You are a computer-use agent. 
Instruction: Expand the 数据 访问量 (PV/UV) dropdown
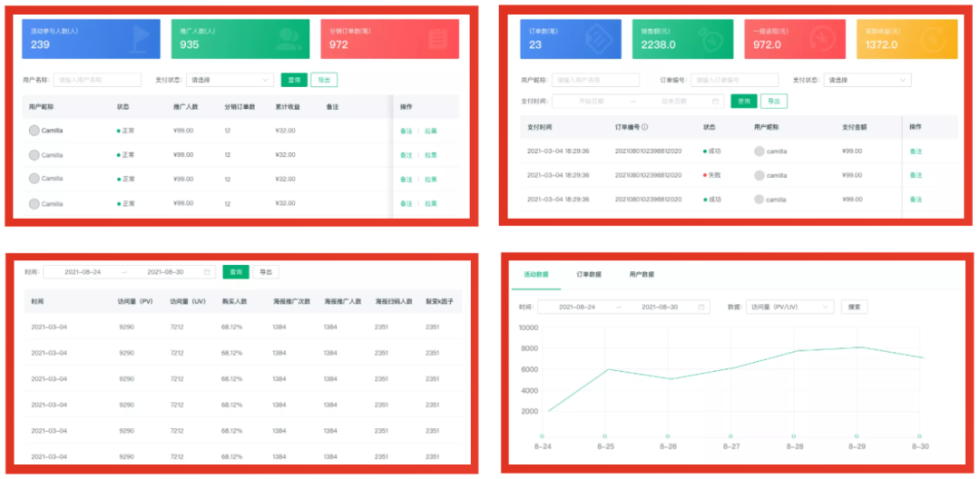(790, 308)
